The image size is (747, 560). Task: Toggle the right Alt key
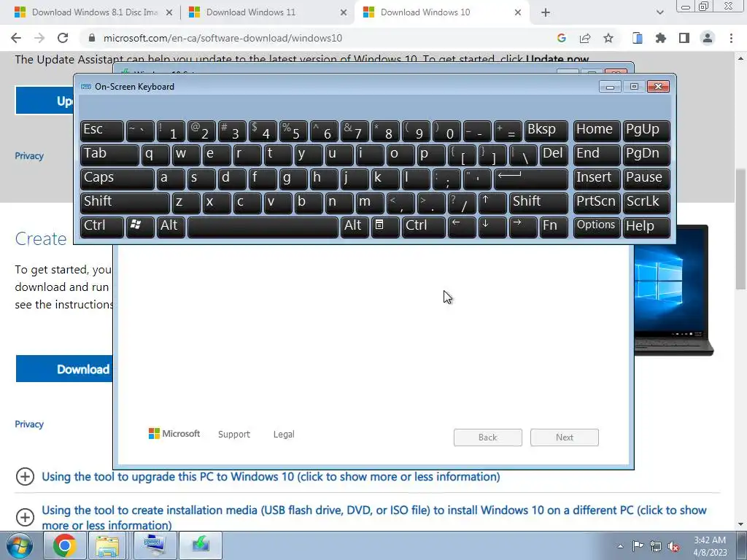point(355,227)
